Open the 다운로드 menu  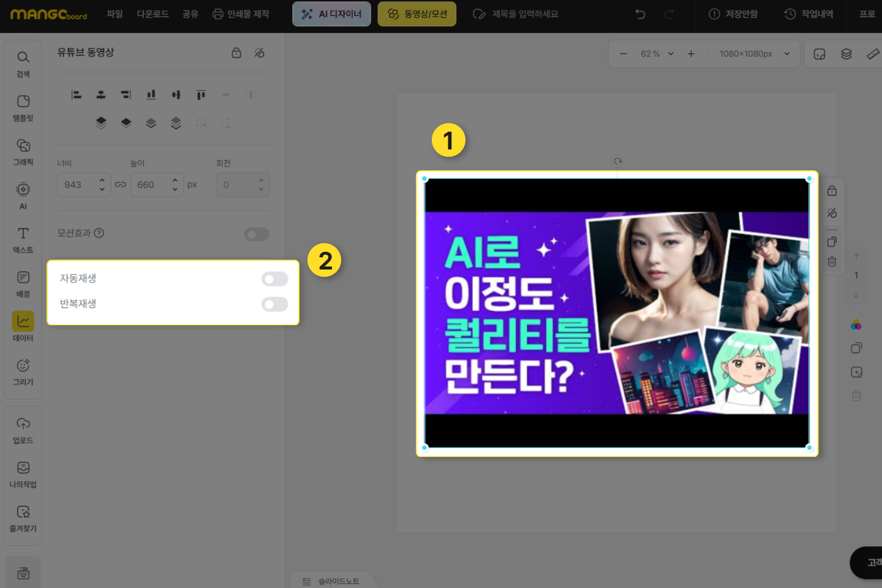click(x=153, y=14)
